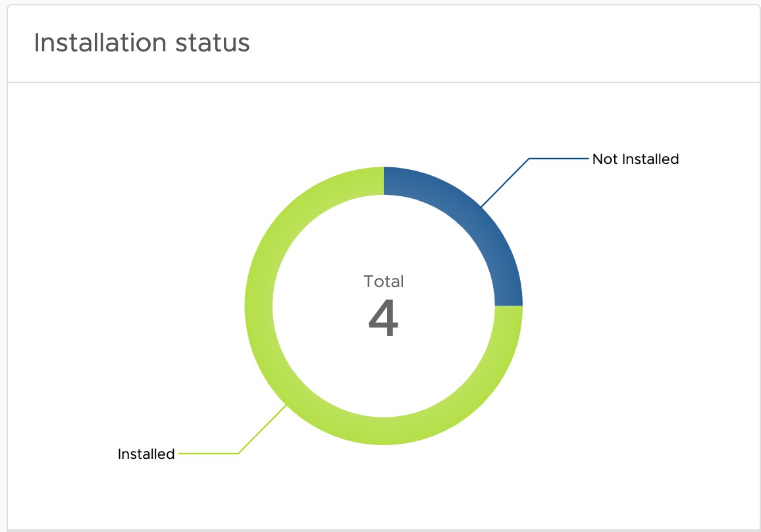Click the top seam between green and blue segments

[x=384, y=181]
